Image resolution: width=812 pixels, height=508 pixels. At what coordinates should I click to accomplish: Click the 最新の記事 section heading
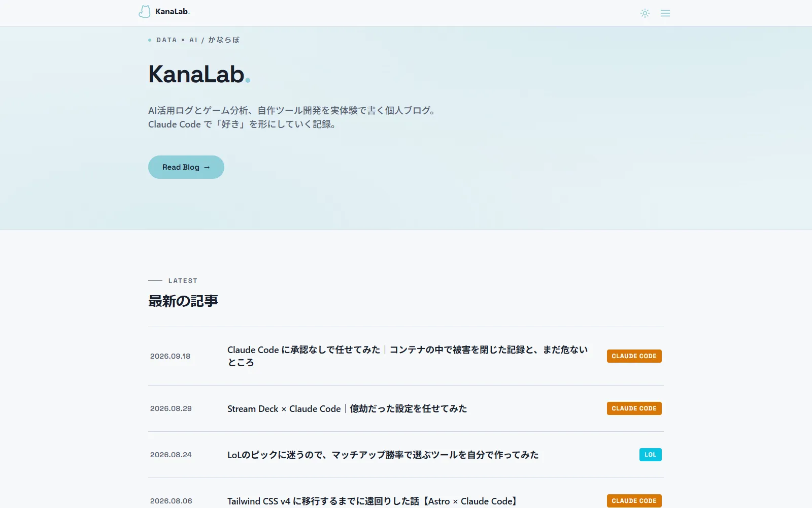point(183,301)
